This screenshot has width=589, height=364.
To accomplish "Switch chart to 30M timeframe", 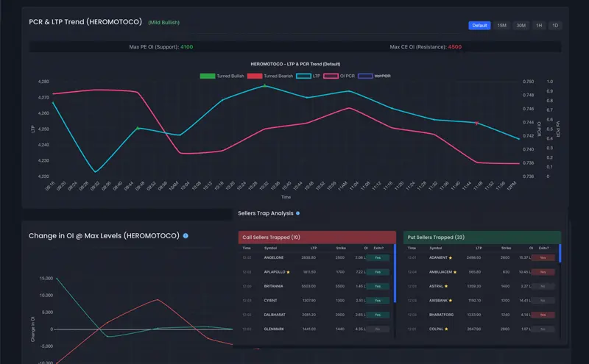I will [521, 26].
